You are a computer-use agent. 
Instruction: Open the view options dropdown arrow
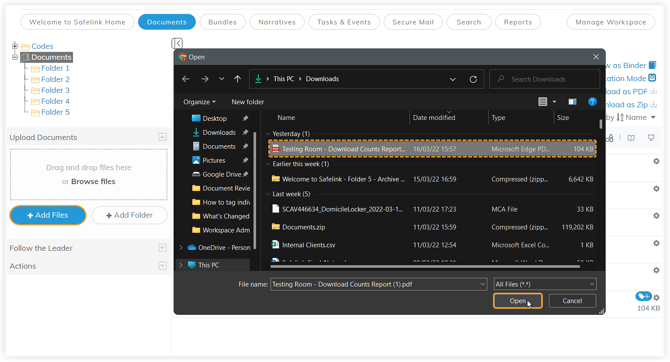(554, 102)
